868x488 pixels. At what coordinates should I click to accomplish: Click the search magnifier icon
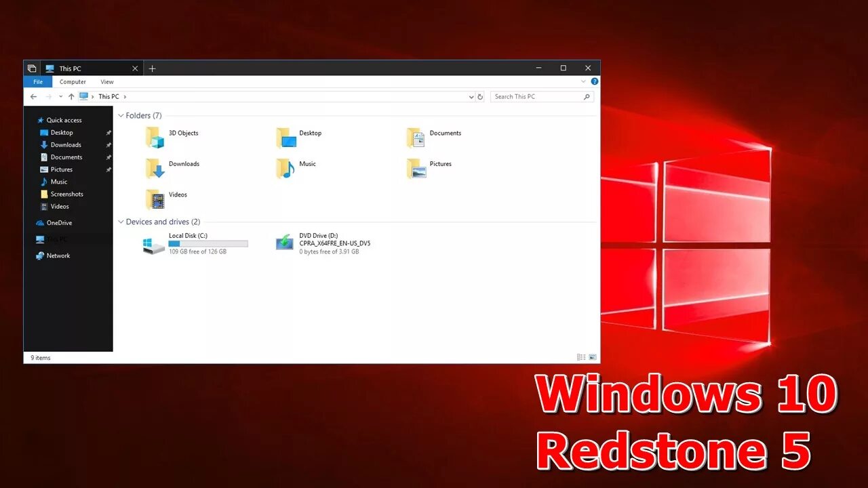coord(587,97)
